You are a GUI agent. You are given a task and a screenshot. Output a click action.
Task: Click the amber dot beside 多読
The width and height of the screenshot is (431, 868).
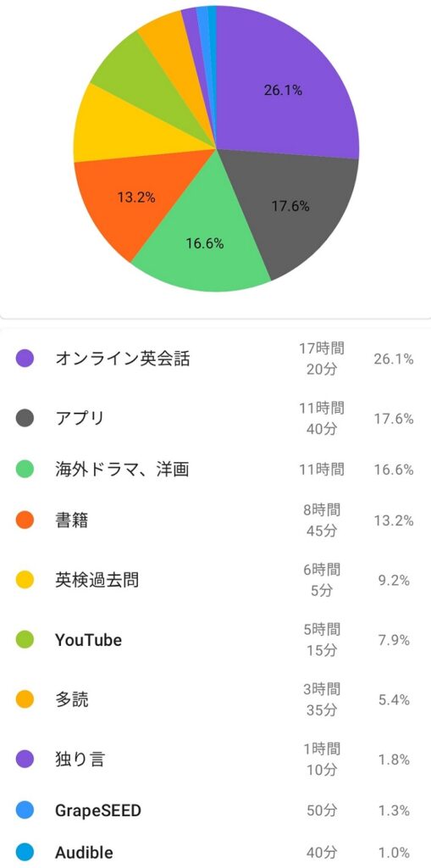tap(25, 699)
